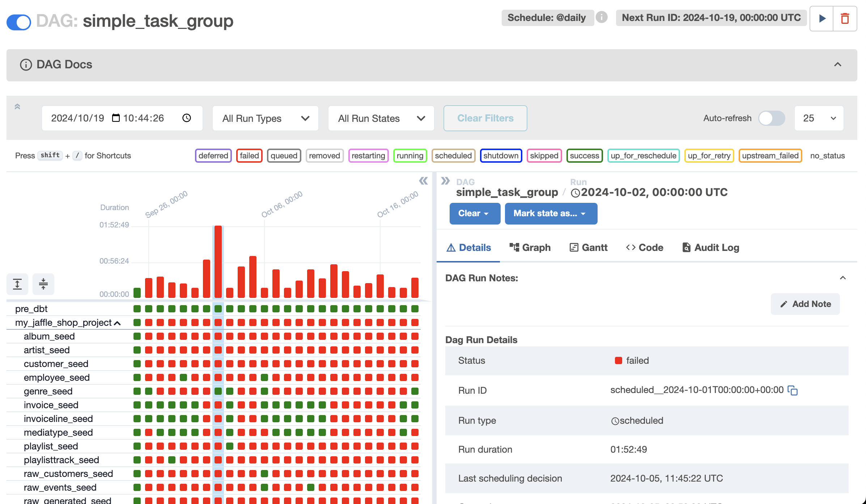Click the Next Run ID badge
Screen dimensions: 866x504
point(711,18)
